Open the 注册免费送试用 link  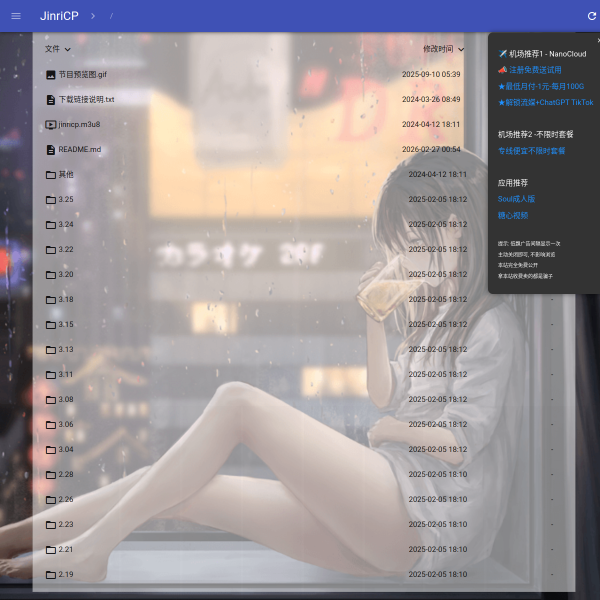coord(535,70)
